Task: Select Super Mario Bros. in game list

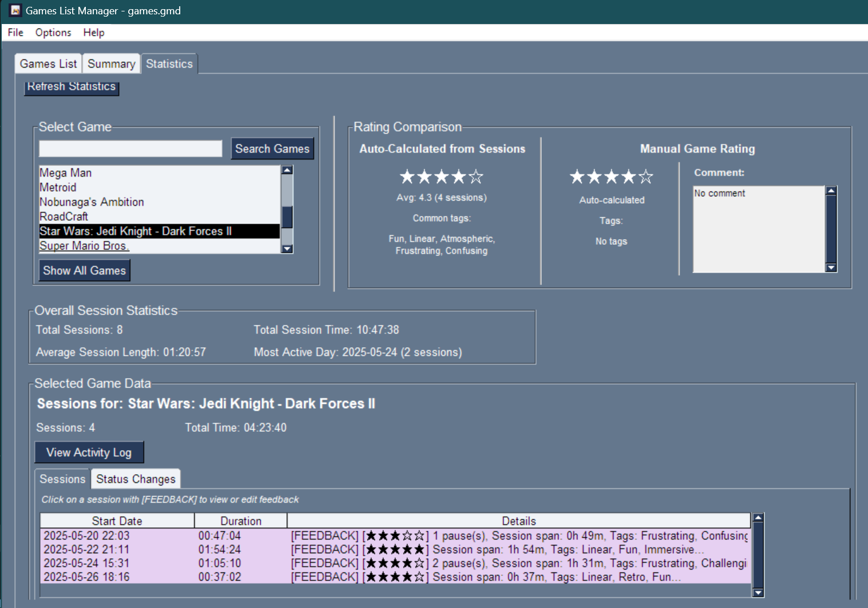Action: pyautogui.click(x=160, y=246)
